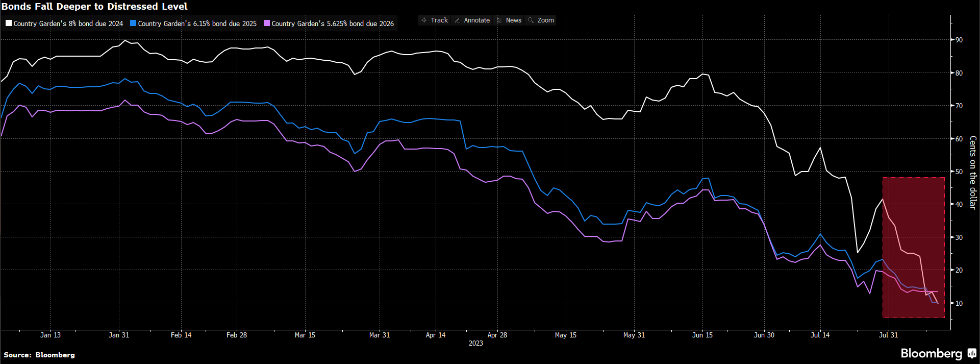The width and height of the screenshot is (980, 364).
Task: Activate the Zoom toolbar label
Action: [x=546, y=20]
